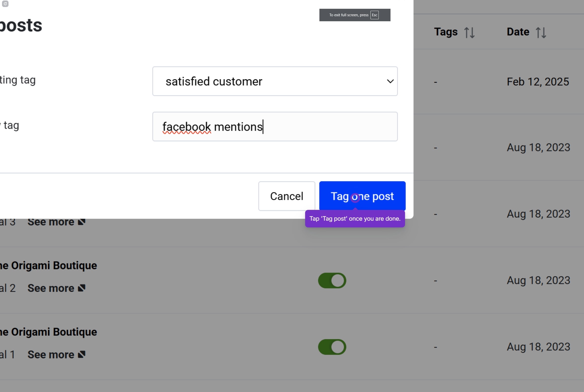584x392 pixels.
Task: Click the new tag input with facebook mentions
Action: pos(275,127)
